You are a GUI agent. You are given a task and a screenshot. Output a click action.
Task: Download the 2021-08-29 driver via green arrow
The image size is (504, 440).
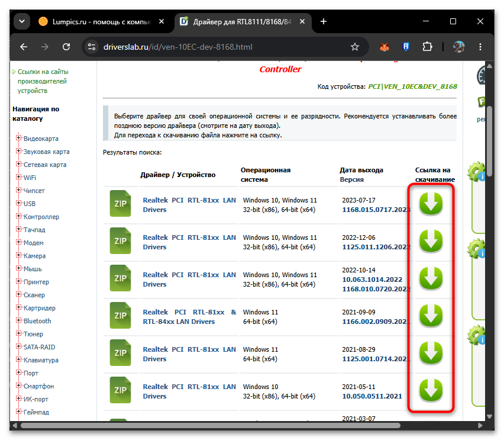click(x=431, y=353)
